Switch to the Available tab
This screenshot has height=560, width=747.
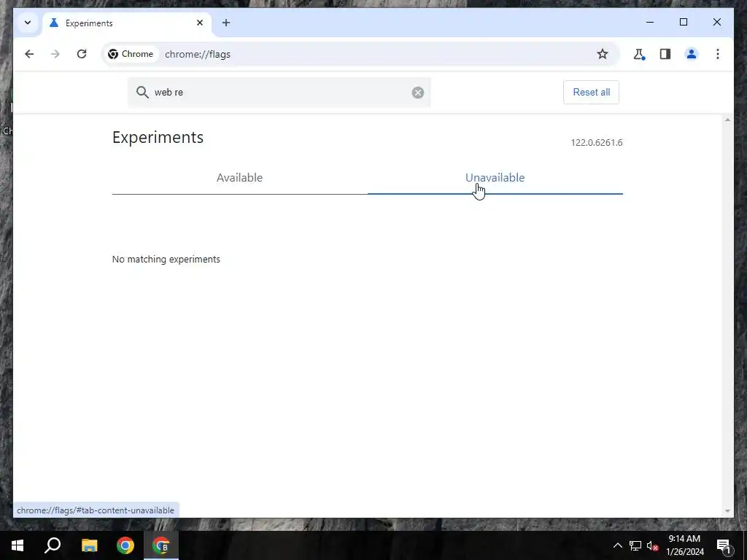click(239, 178)
